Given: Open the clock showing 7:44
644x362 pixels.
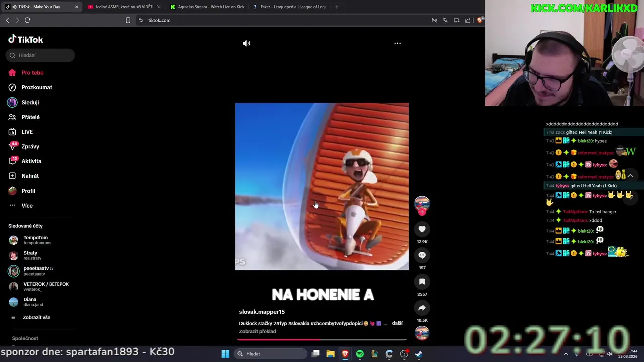Looking at the screenshot, I should (x=629, y=354).
